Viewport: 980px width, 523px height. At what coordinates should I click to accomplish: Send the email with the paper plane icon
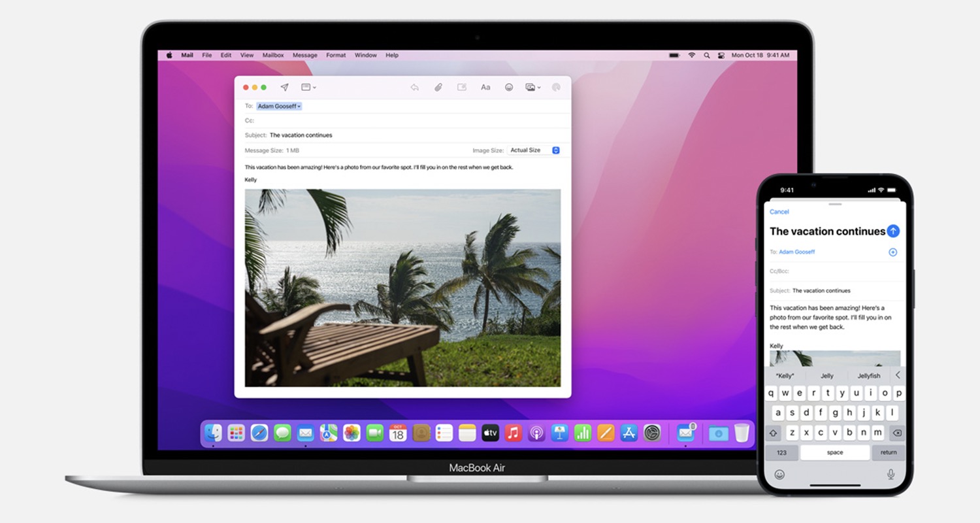pyautogui.click(x=284, y=87)
